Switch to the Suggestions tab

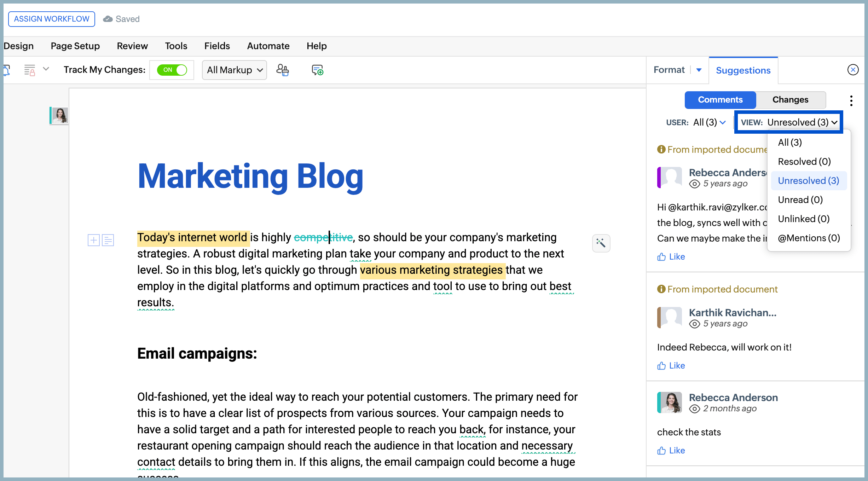pos(743,70)
